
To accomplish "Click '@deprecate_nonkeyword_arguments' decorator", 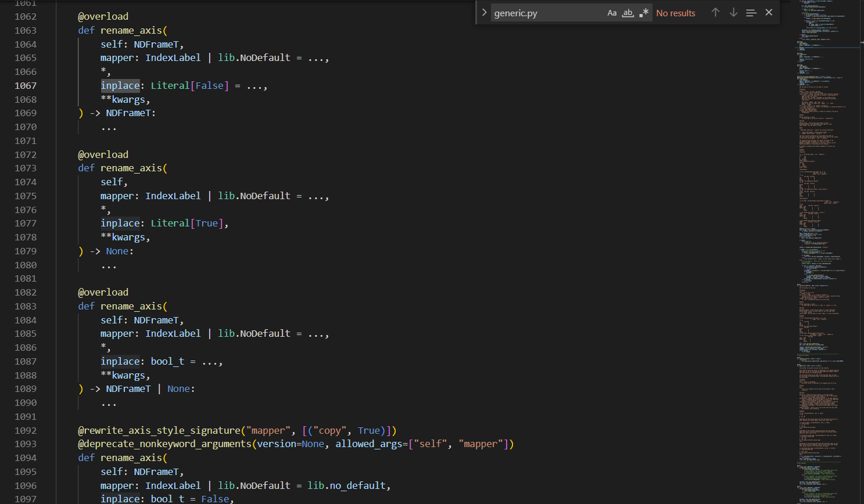I will (164, 444).
